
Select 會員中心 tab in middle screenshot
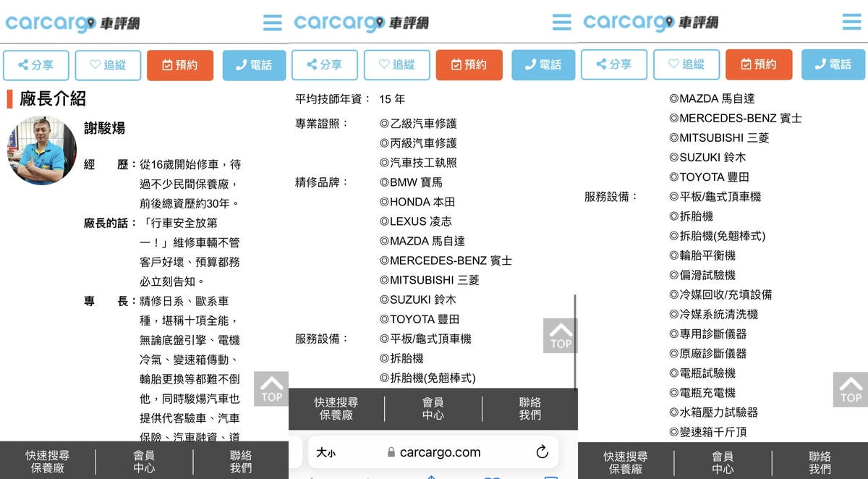coord(433,409)
